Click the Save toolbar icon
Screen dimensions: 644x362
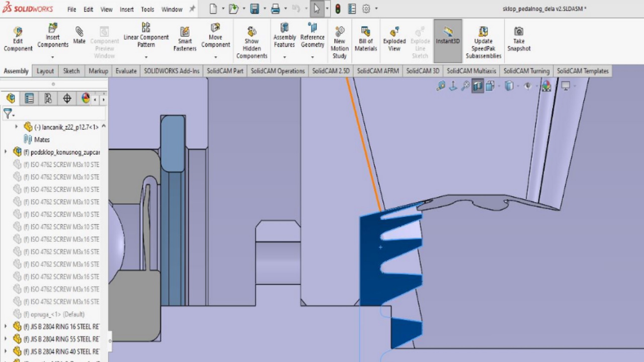point(255,9)
